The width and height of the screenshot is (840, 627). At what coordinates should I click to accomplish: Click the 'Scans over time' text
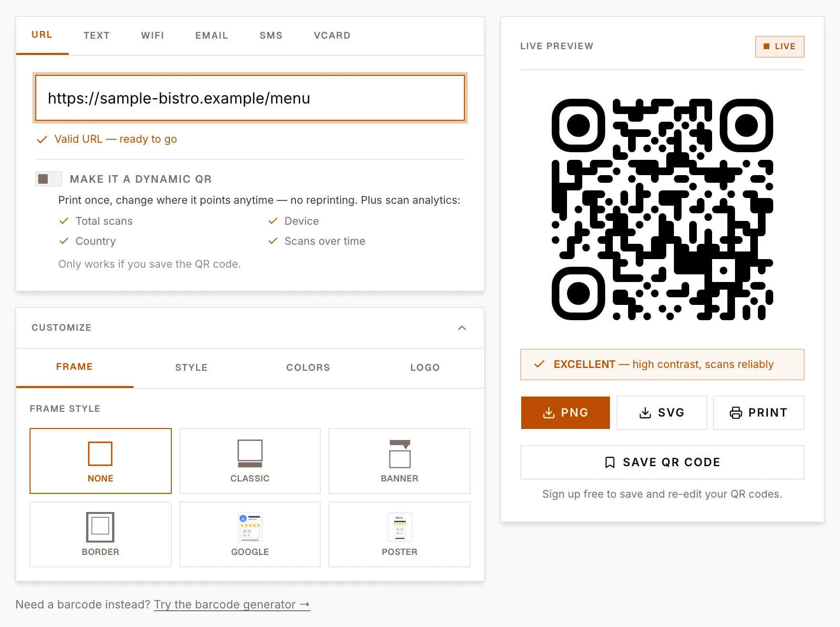tap(325, 241)
